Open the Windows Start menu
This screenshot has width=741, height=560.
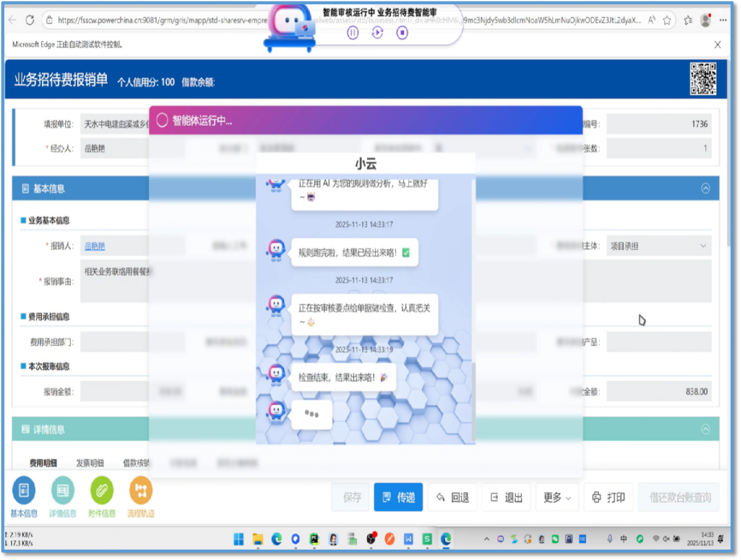[239, 539]
